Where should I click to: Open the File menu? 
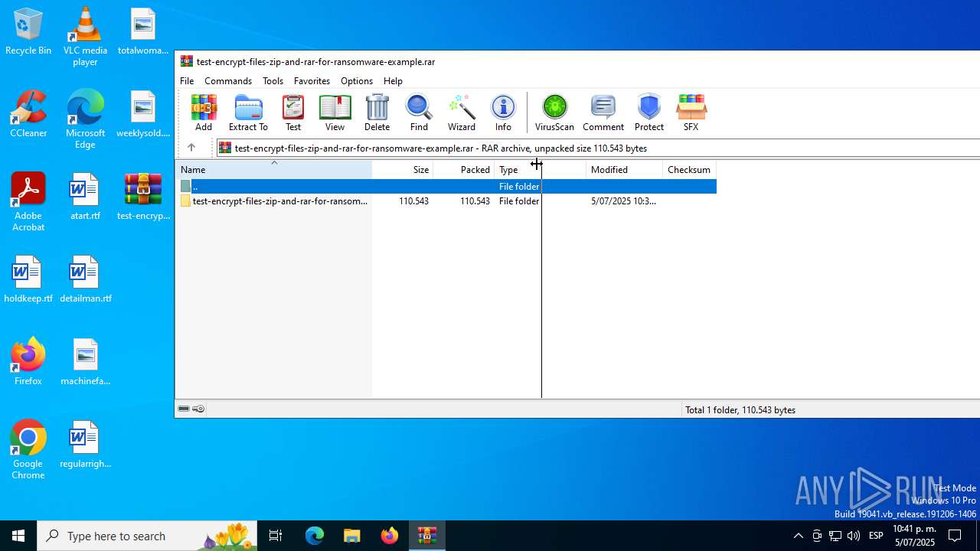[187, 80]
